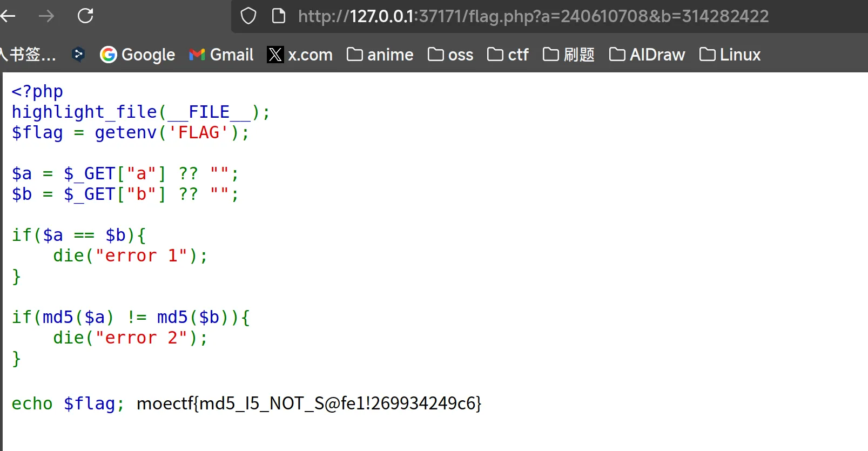The image size is (868, 451).
Task: Click the die("error 1") code line
Action: [x=130, y=255]
